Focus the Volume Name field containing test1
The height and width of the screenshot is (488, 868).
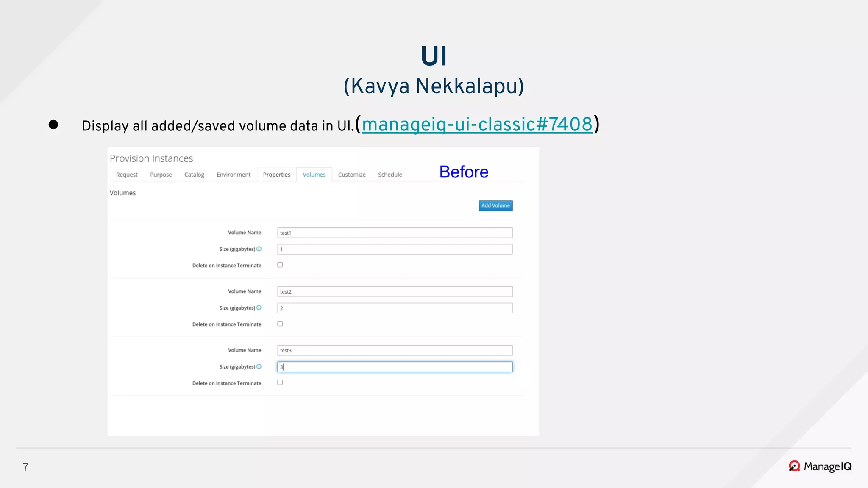(395, 233)
